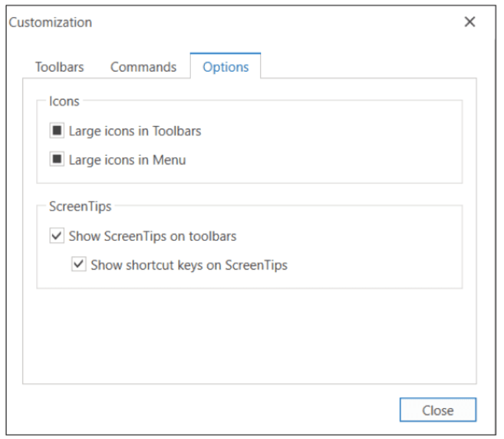Viewport: 504px width, 439px height.
Task: Uncheck the Show ScreenTips on toolbars box
Action: click(57, 236)
